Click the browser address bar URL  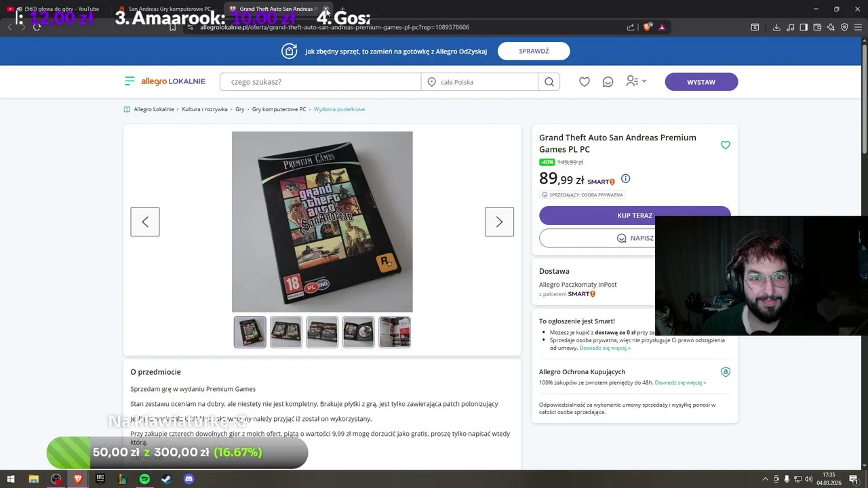[334, 27]
